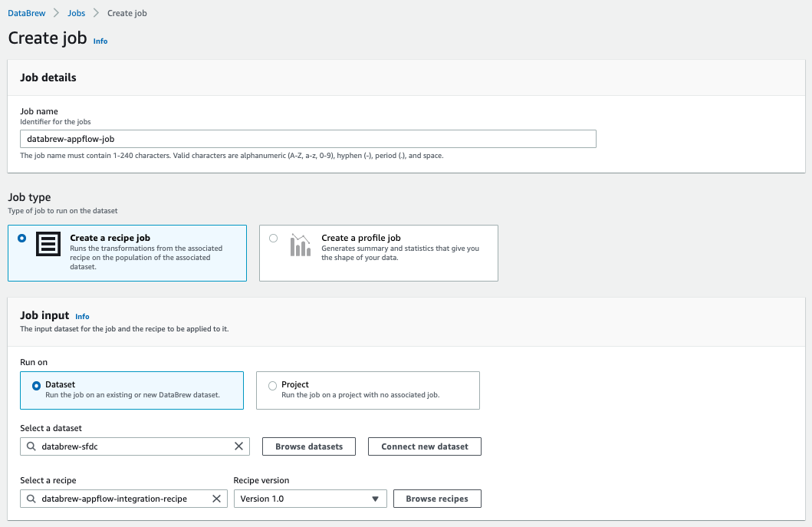
Task: Click the recipe job list icon
Action: coord(48,245)
